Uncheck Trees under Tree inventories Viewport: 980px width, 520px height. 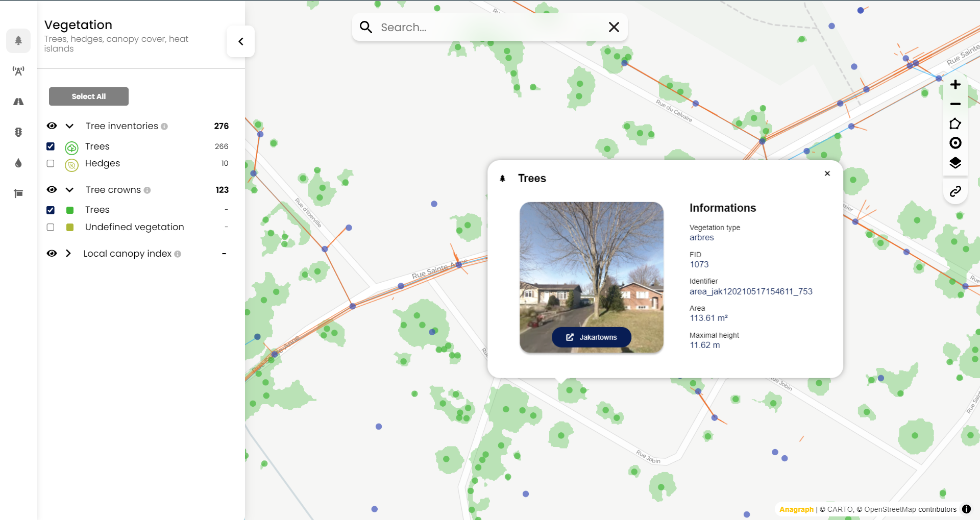(x=51, y=146)
